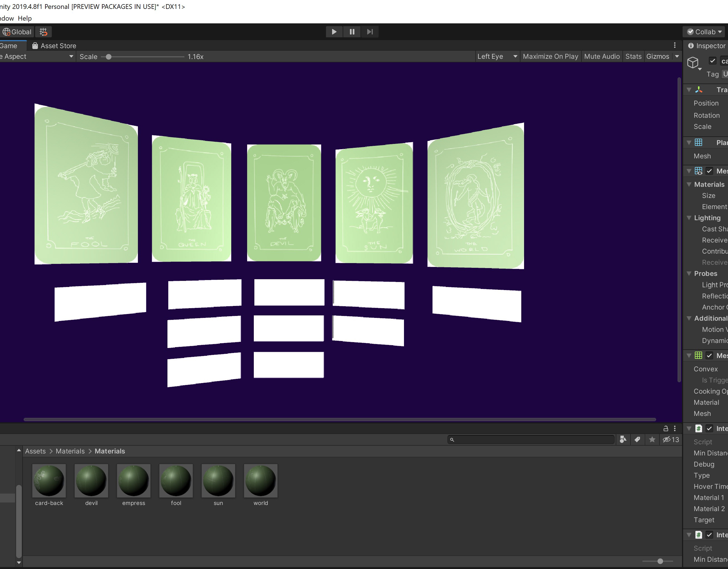Click the Asset Store bag icon
Image resolution: width=728 pixels, height=569 pixels.
[35, 46]
